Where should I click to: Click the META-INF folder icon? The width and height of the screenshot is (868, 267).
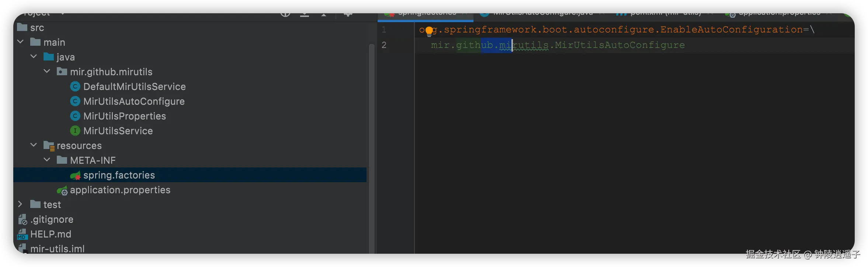62,160
